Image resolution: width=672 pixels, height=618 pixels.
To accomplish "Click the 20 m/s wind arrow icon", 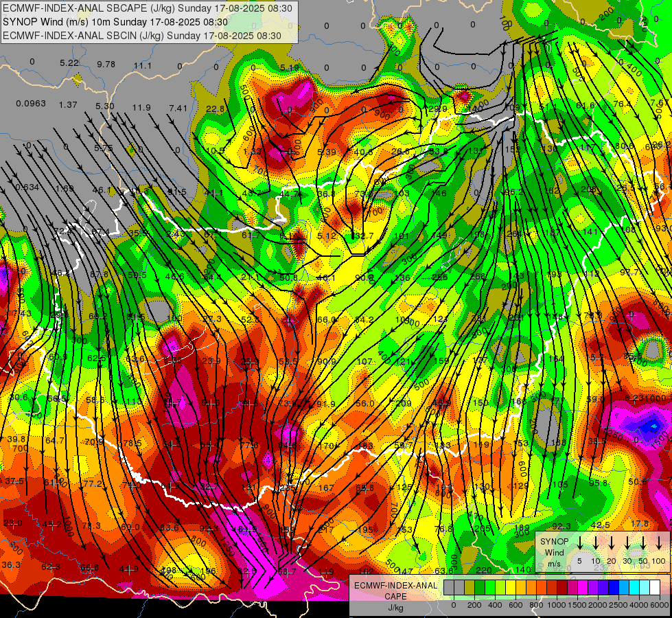I will (612, 542).
